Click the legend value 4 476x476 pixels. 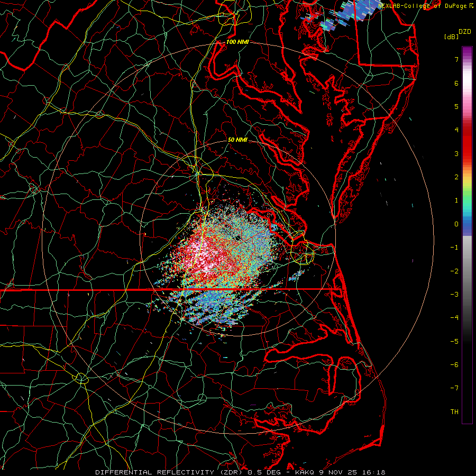pos(456,130)
